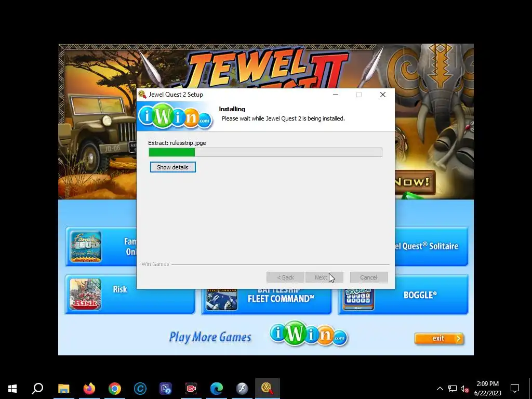Open Windows taskbar search
Image resolution: width=532 pixels, height=399 pixels.
coord(37,389)
